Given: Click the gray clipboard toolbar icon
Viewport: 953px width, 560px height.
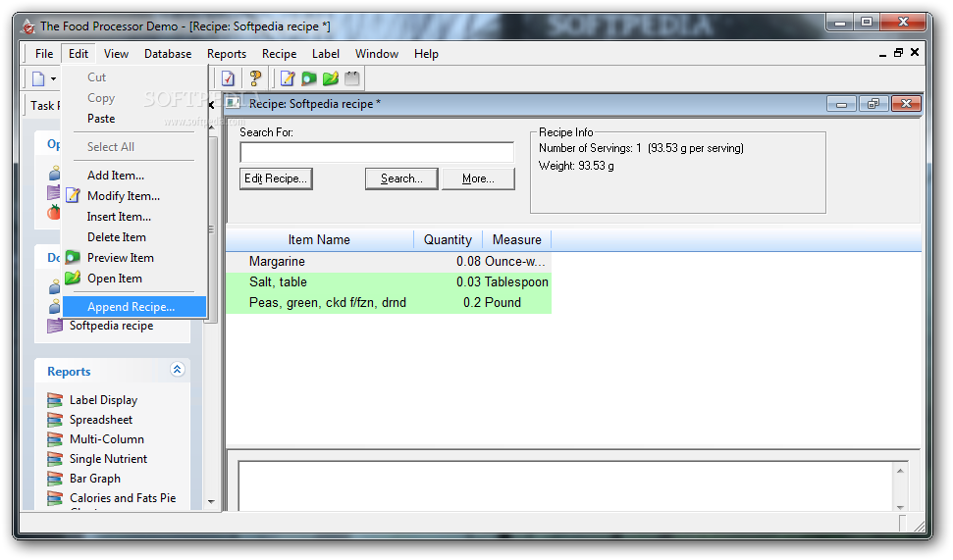Looking at the screenshot, I should point(352,78).
